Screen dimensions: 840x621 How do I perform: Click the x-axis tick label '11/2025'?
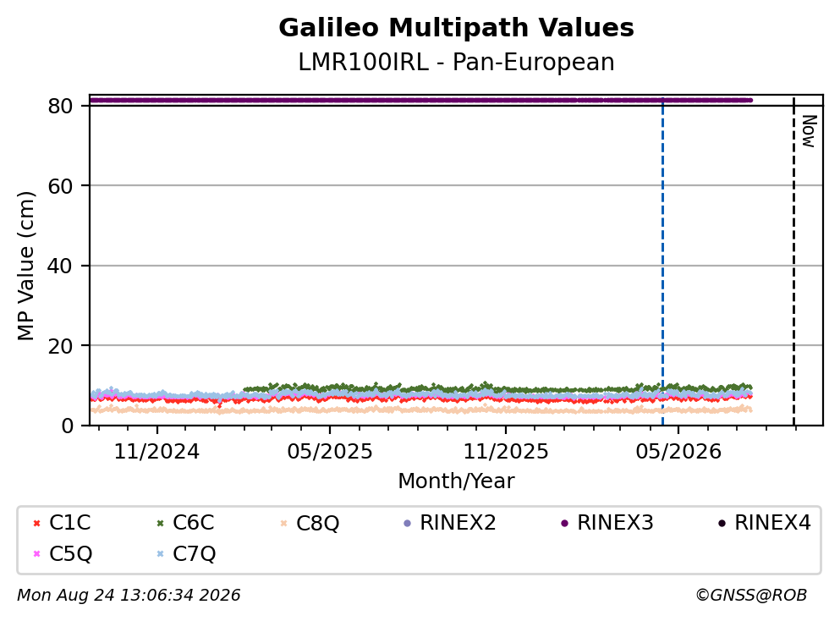tap(506, 452)
